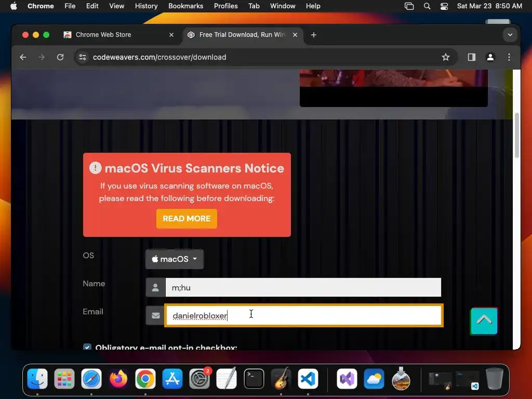532x399 pixels.
Task: Open Spotlight search in menu bar
Action: (427, 6)
